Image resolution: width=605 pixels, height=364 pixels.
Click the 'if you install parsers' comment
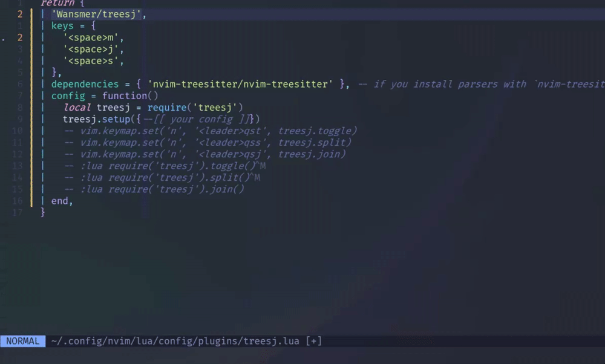[x=481, y=84]
